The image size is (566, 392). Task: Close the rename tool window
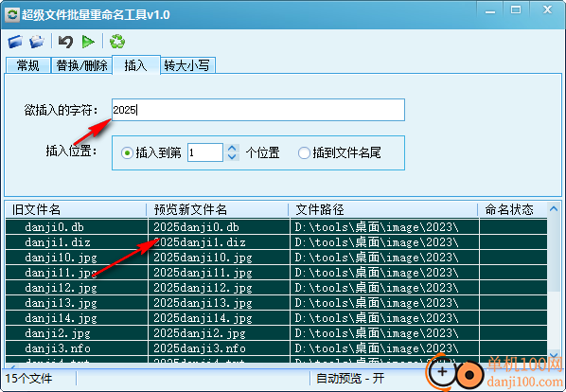click(x=547, y=10)
